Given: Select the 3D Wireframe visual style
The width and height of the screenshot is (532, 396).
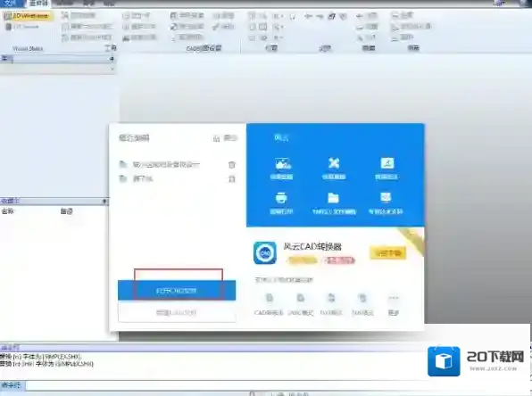Looking at the screenshot, I should point(29,16).
